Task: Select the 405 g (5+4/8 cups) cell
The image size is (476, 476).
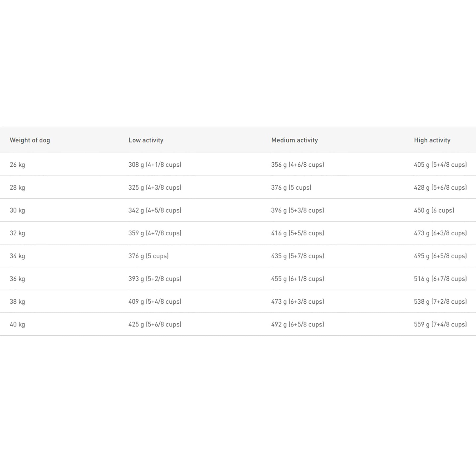Action: pyautogui.click(x=440, y=165)
